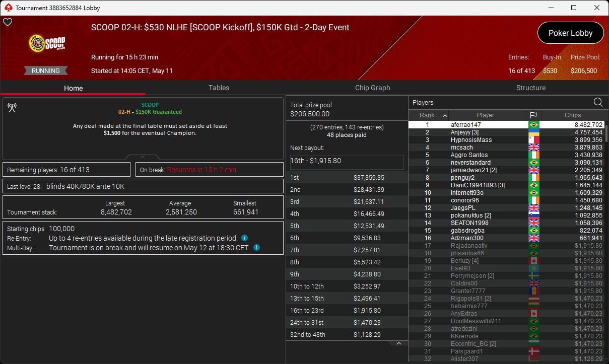Click the broadcast antenna icon
Image resolution: width=609 pixels, height=364 pixels.
pyautogui.click(x=12, y=108)
